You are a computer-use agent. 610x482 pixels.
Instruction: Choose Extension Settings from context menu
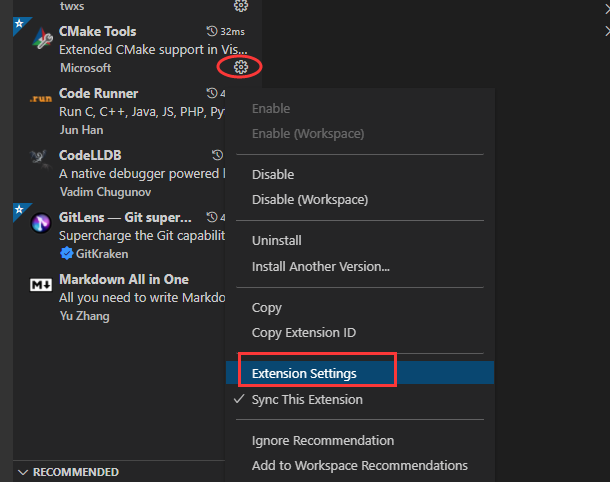pos(360,373)
